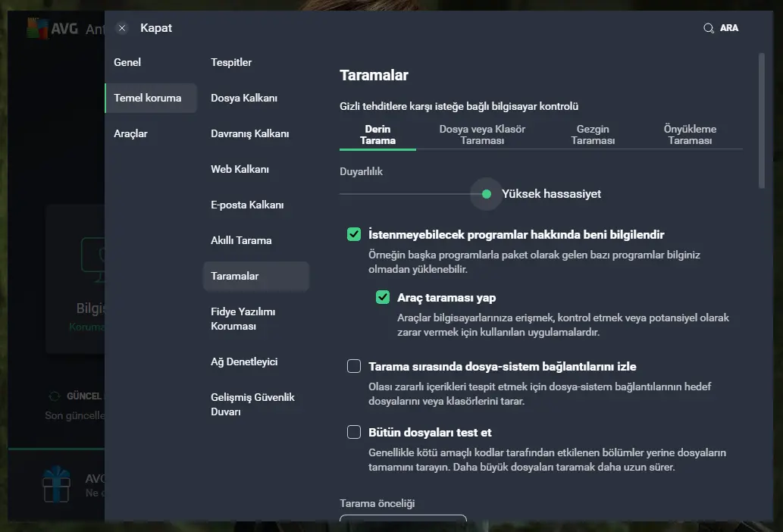The width and height of the screenshot is (783, 532).
Task: Uncheck İstenmeyebilecek programlar hakkında beni bilgilendir
Action: 354,234
